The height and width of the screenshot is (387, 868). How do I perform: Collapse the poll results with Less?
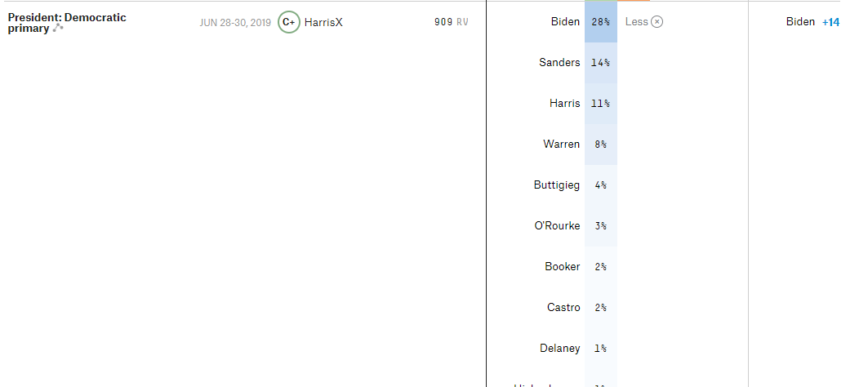tap(636, 22)
